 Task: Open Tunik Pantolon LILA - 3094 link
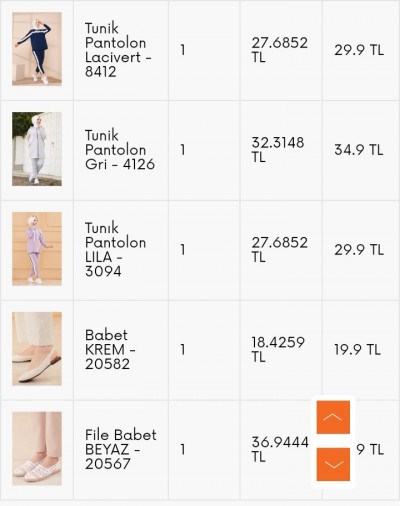[x=115, y=250]
